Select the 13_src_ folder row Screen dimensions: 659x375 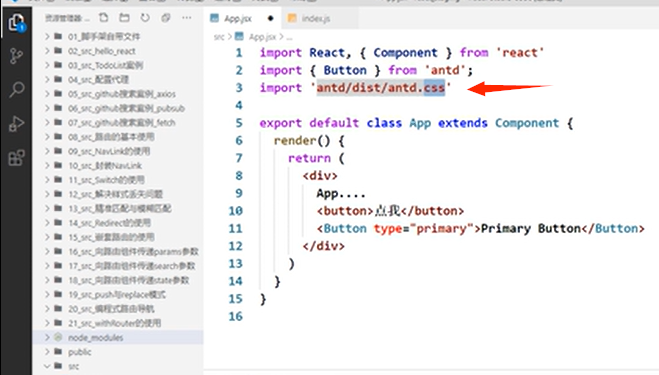tap(118, 208)
